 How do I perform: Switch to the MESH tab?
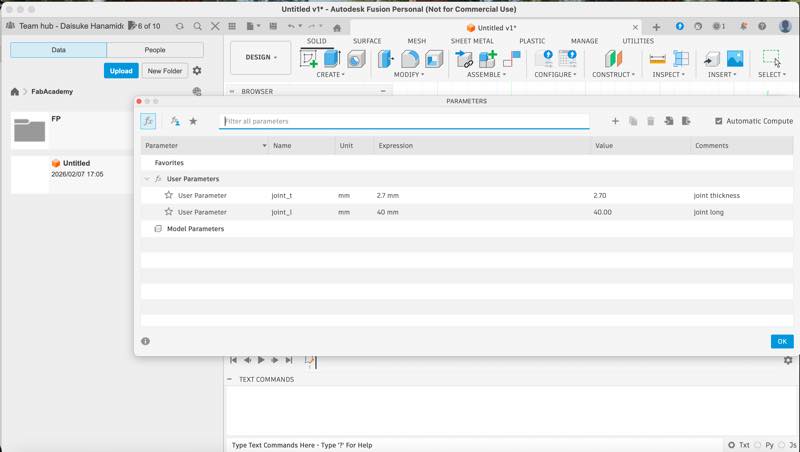416,41
